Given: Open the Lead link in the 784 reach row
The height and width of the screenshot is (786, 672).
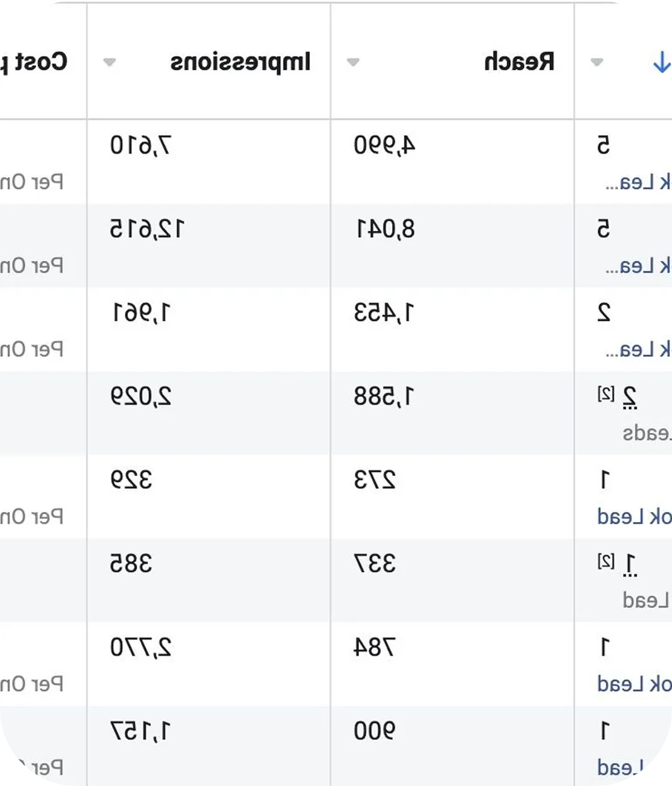Looking at the screenshot, I should tap(634, 684).
